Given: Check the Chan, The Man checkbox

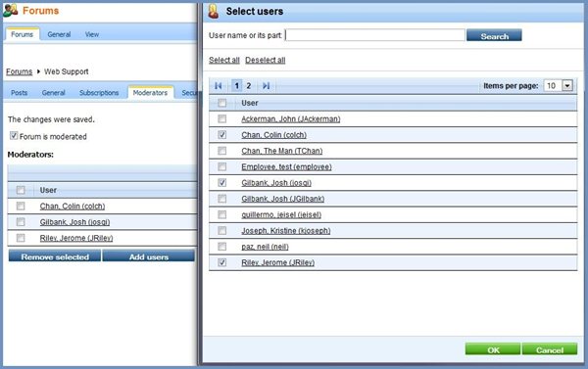Looking at the screenshot, I should coord(222,151).
